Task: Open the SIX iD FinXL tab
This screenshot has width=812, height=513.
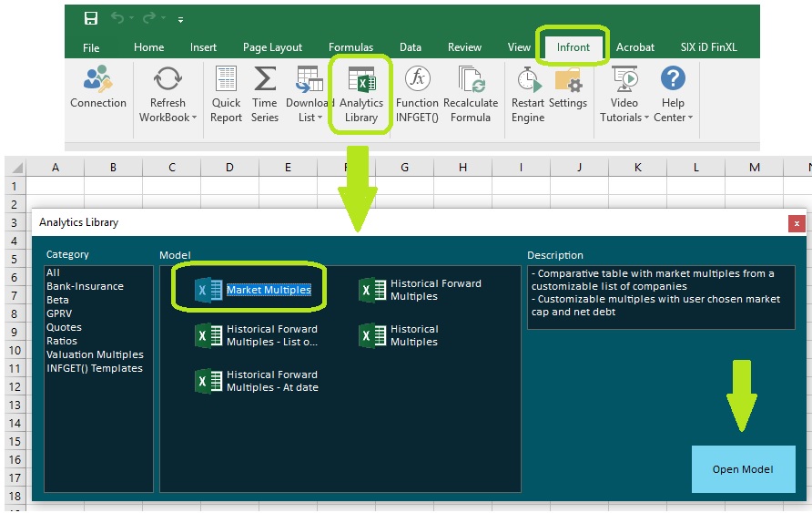Action: tap(708, 47)
